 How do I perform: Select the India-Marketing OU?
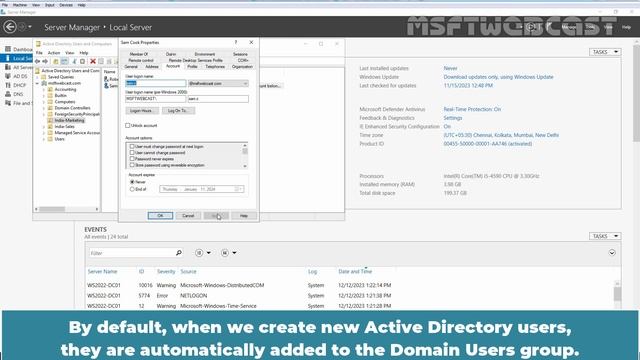coord(69,120)
